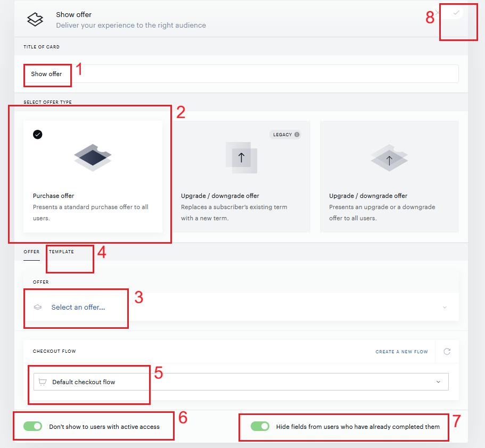Switch to the Offer tab

point(31,252)
